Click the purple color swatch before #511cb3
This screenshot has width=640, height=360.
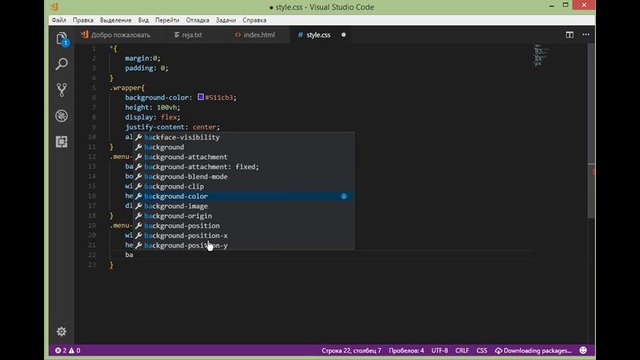(x=200, y=97)
